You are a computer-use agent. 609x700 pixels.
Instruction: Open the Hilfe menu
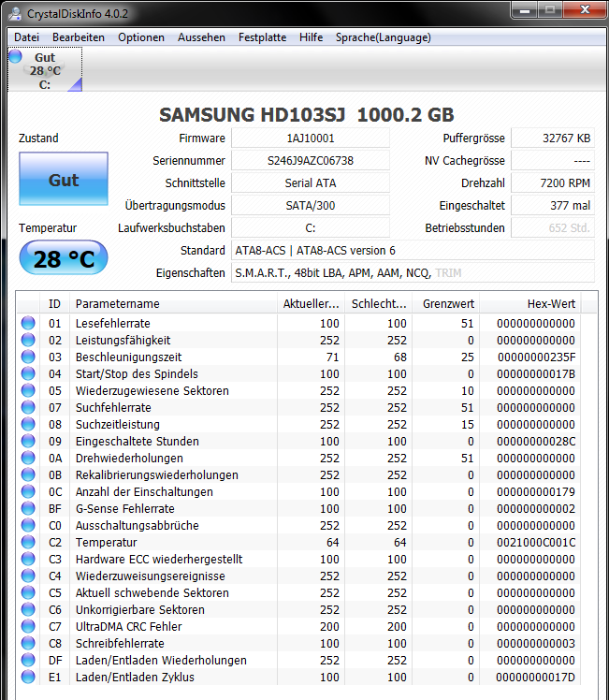click(312, 37)
